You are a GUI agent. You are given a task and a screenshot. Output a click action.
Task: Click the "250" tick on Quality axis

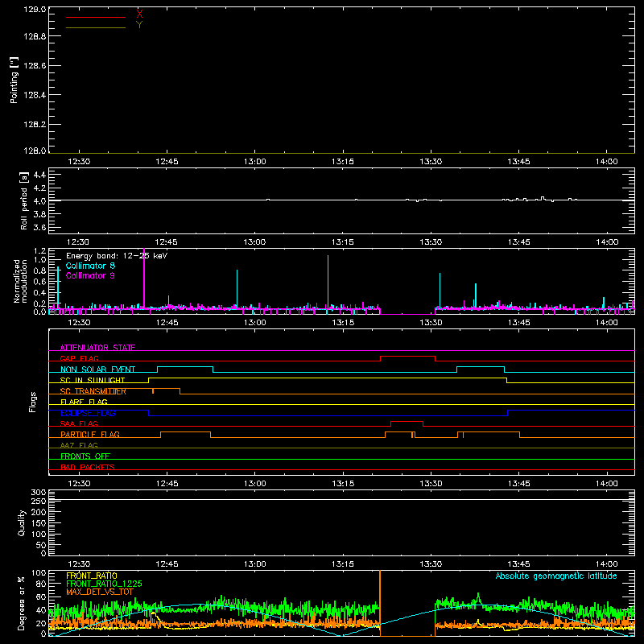(x=39, y=501)
